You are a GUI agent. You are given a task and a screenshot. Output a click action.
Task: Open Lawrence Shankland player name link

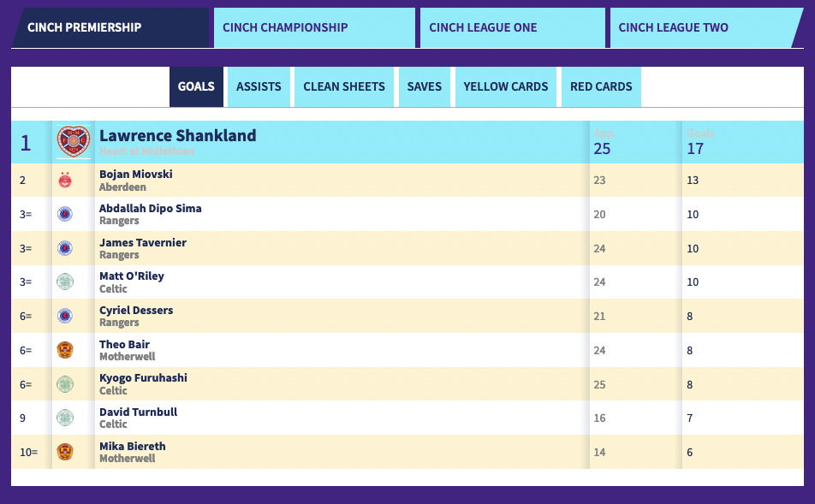click(178, 135)
